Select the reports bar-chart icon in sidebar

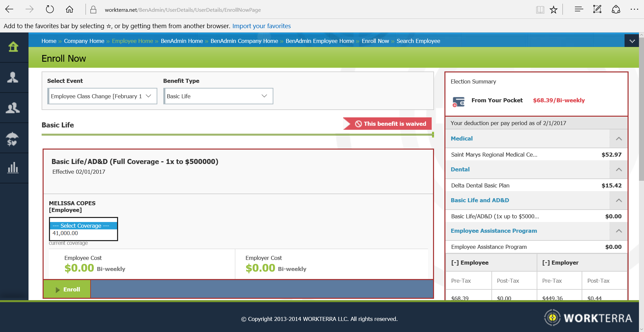(x=13, y=168)
